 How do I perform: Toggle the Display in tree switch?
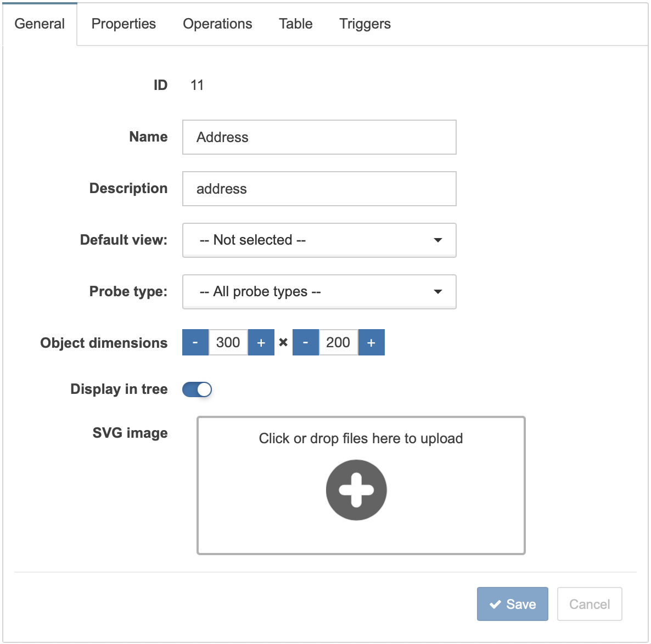197,389
